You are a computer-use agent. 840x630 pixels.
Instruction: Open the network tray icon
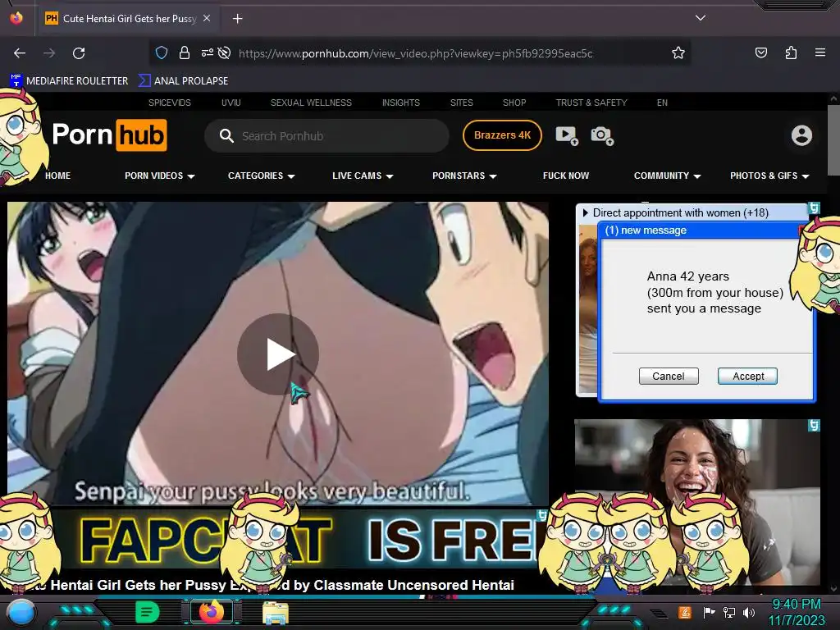pos(729,612)
